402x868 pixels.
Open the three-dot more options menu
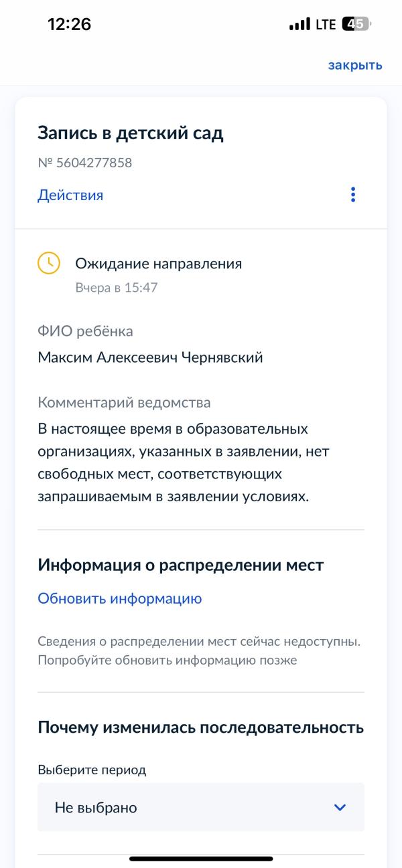coord(353,195)
